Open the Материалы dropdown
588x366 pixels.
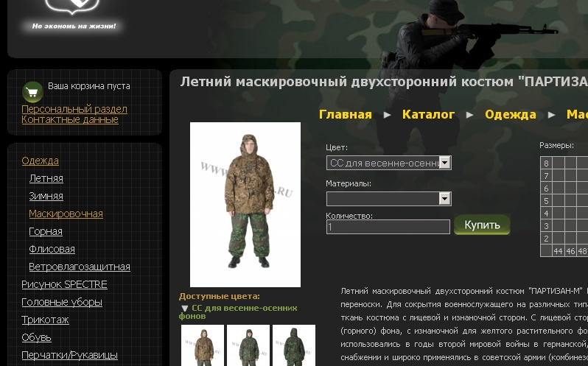point(389,199)
